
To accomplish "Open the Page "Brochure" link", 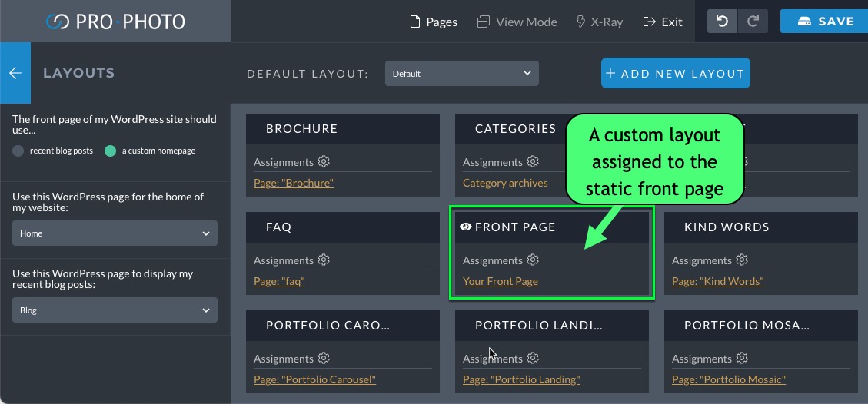I will tap(294, 182).
